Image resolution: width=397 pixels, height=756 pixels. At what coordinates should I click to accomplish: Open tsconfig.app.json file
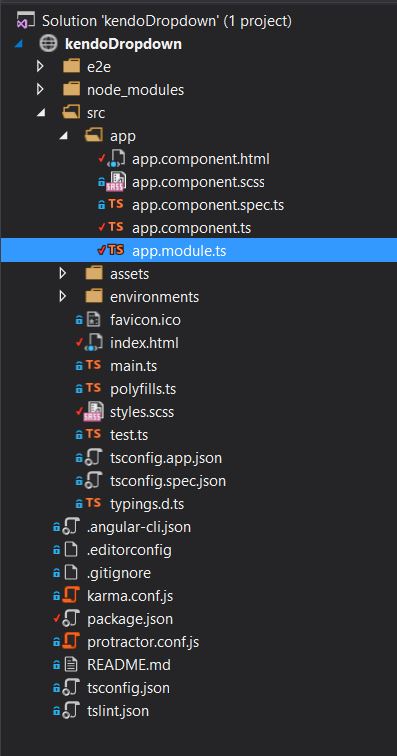[166, 457]
